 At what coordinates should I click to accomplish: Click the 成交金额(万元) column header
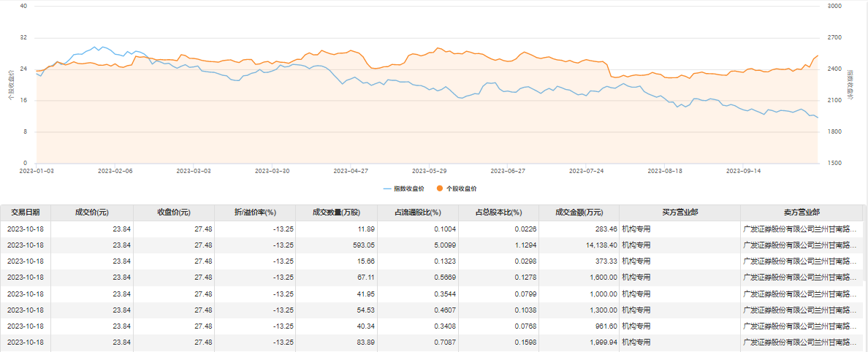(x=579, y=213)
